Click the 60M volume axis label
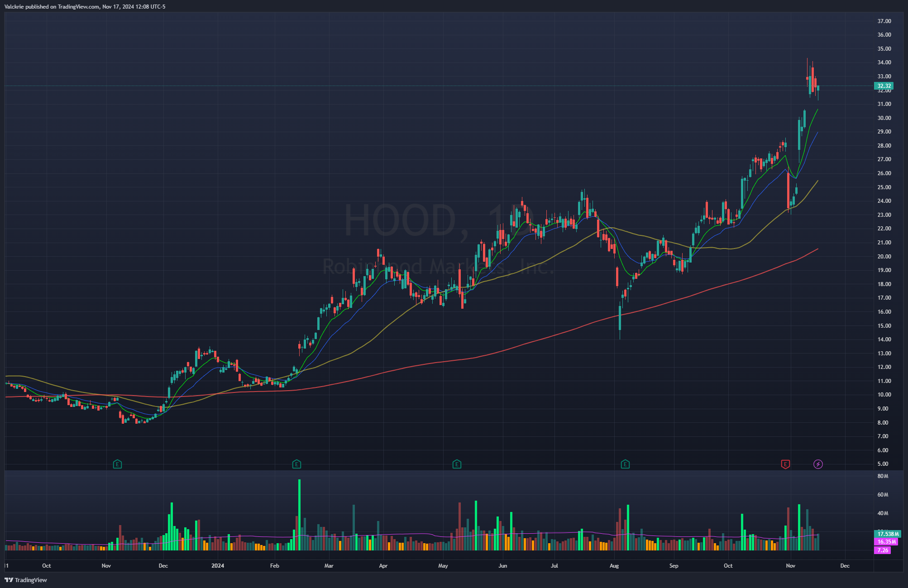This screenshot has width=908, height=588. (883, 495)
